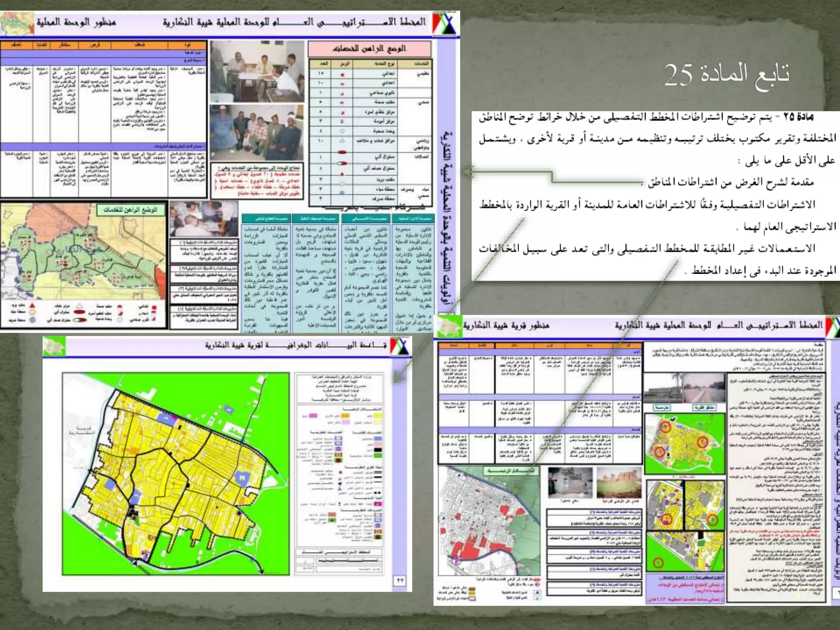
Task: Click the small map icon beside منظور قرية شيبة النكارية
Action: click(x=449, y=327)
